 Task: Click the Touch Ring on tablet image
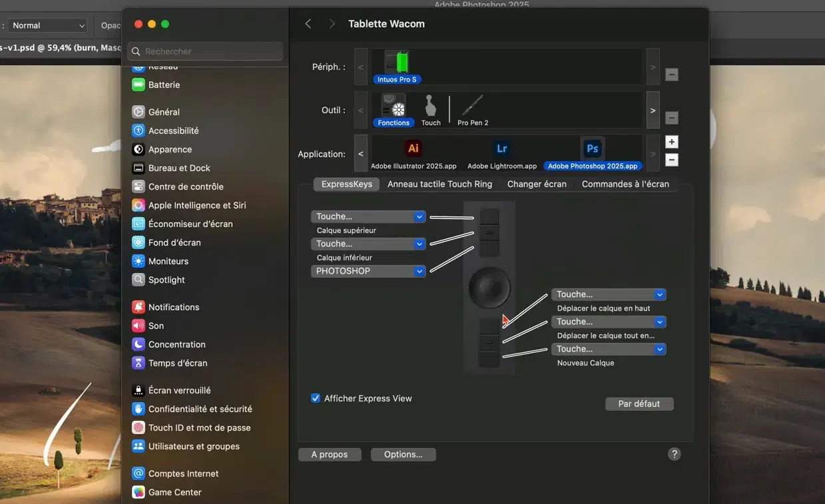click(x=489, y=287)
